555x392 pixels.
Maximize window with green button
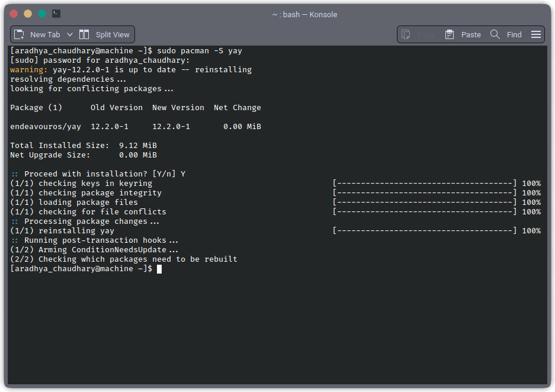pos(42,14)
